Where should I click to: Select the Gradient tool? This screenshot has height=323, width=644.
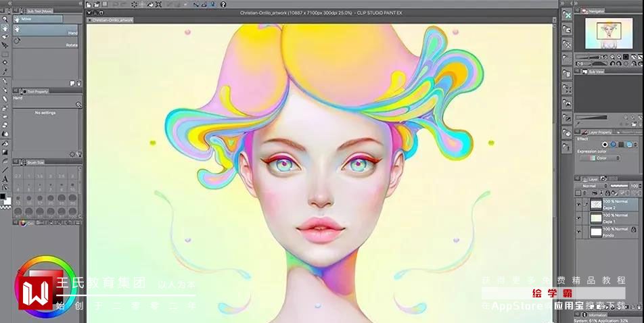[x=5, y=152]
